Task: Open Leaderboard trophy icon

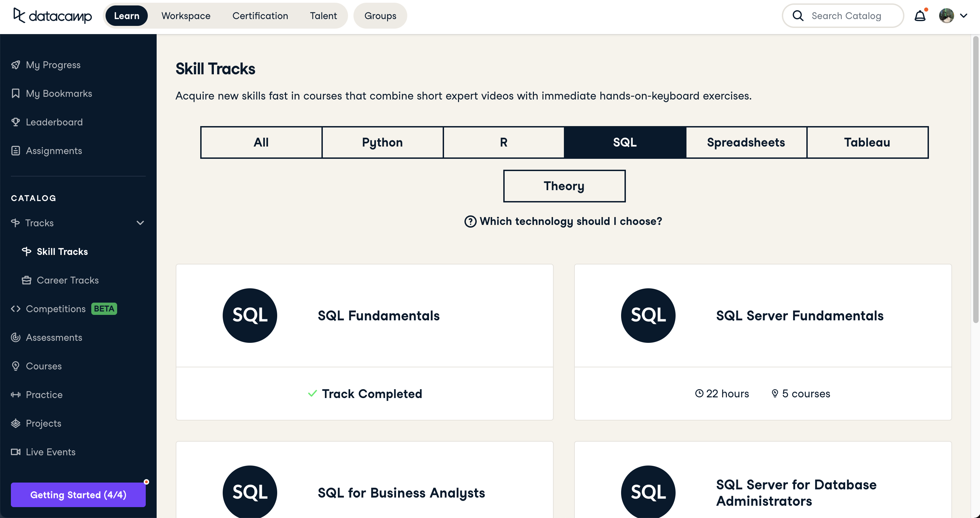Action: pyautogui.click(x=16, y=122)
